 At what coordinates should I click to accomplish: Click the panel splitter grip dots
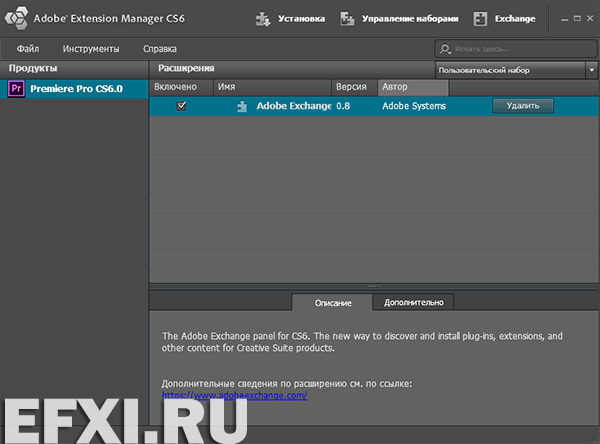(x=374, y=286)
